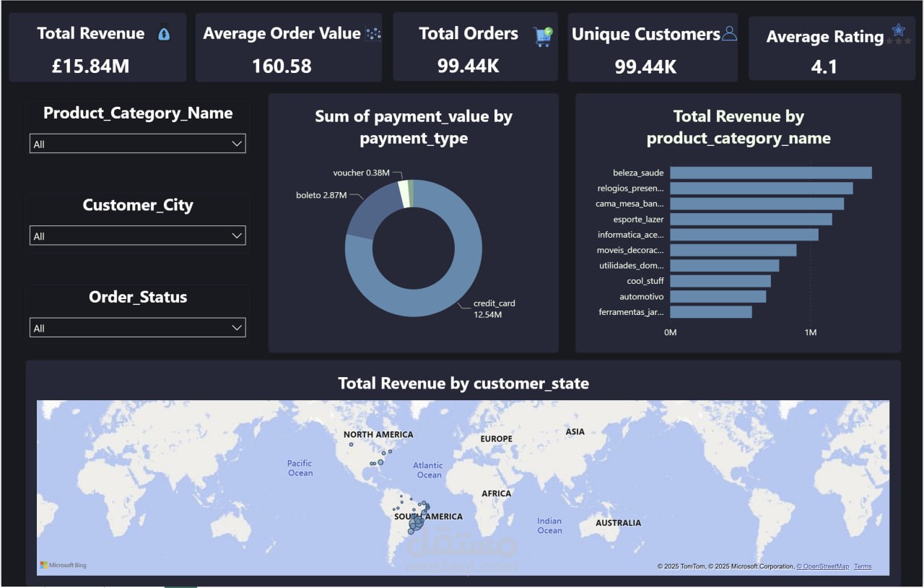Screen dimensions: 924x588
Task: Click the 'utilidades_dom...' category label
Action: 632,266
